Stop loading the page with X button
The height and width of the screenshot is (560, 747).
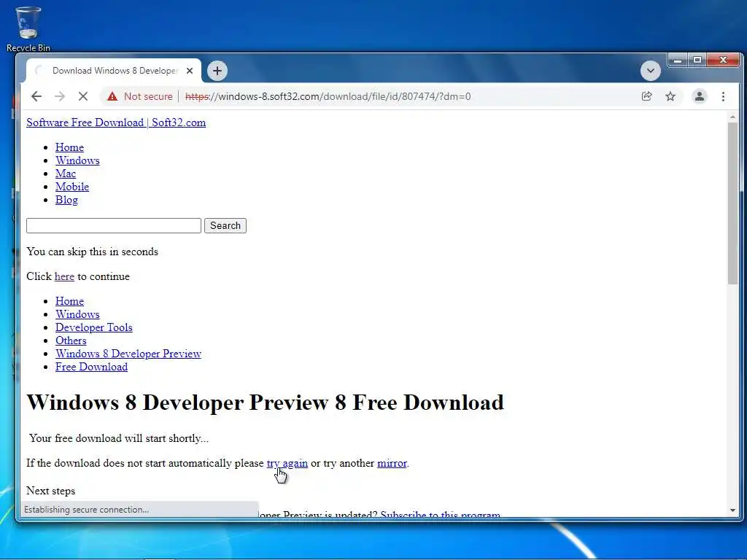[83, 96]
